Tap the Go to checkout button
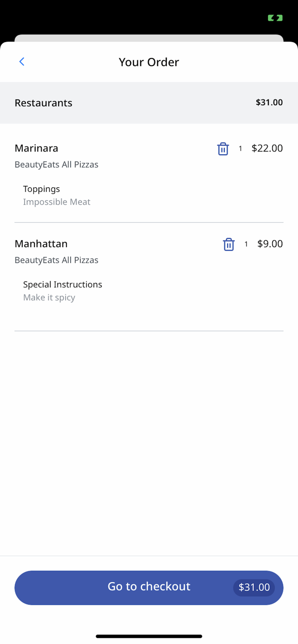The width and height of the screenshot is (298, 644). pos(149,587)
